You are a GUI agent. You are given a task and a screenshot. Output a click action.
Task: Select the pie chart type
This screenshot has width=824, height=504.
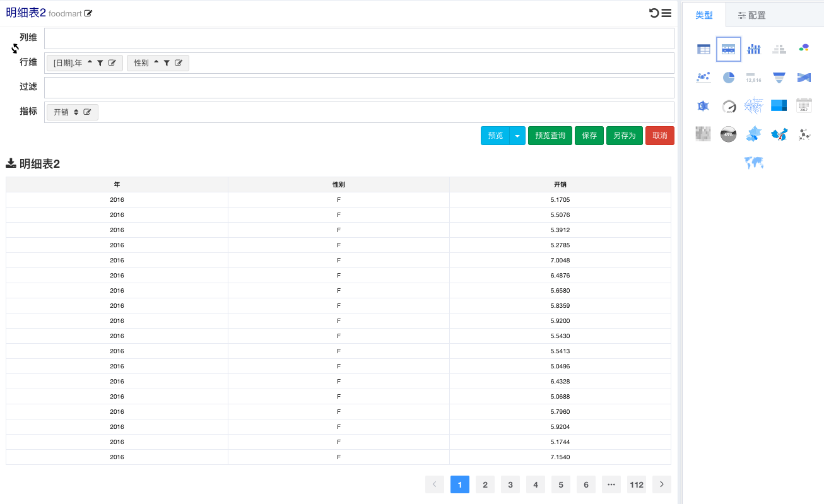tap(729, 77)
